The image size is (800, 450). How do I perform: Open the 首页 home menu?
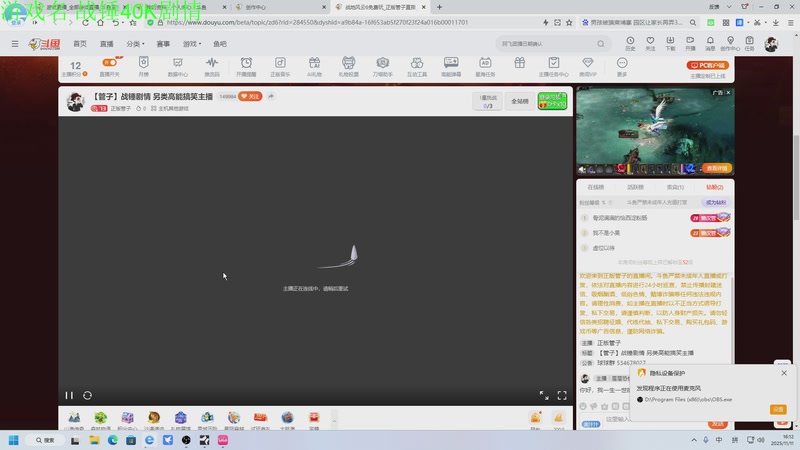tap(80, 44)
